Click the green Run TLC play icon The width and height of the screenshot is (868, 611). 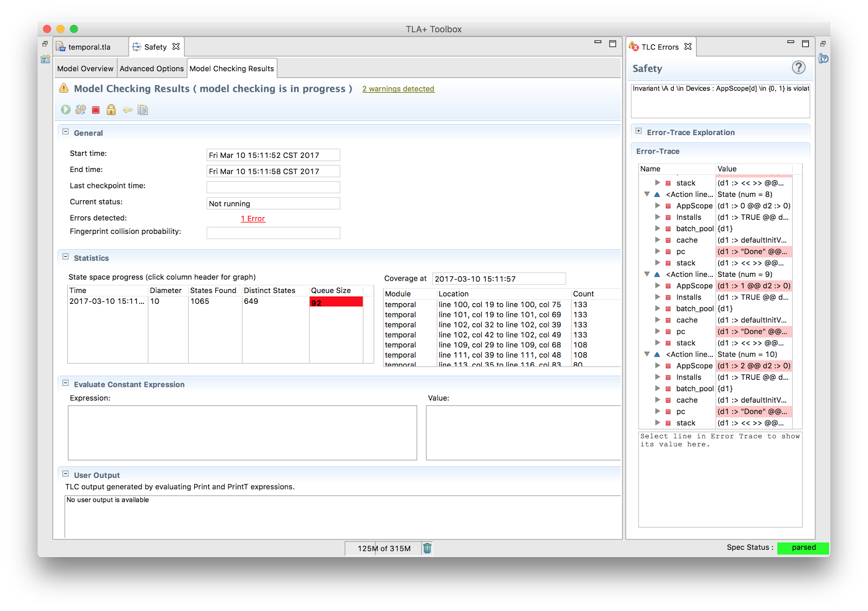point(66,110)
